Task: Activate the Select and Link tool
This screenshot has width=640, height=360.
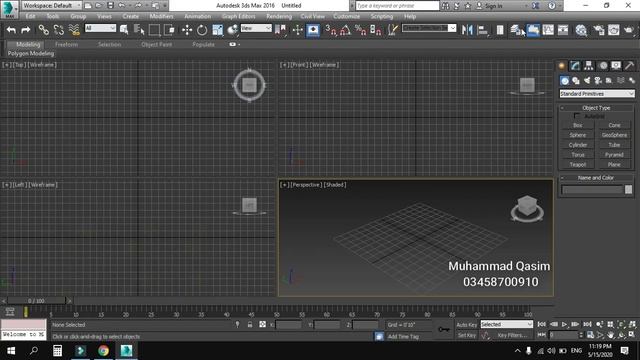Action: 43,30
